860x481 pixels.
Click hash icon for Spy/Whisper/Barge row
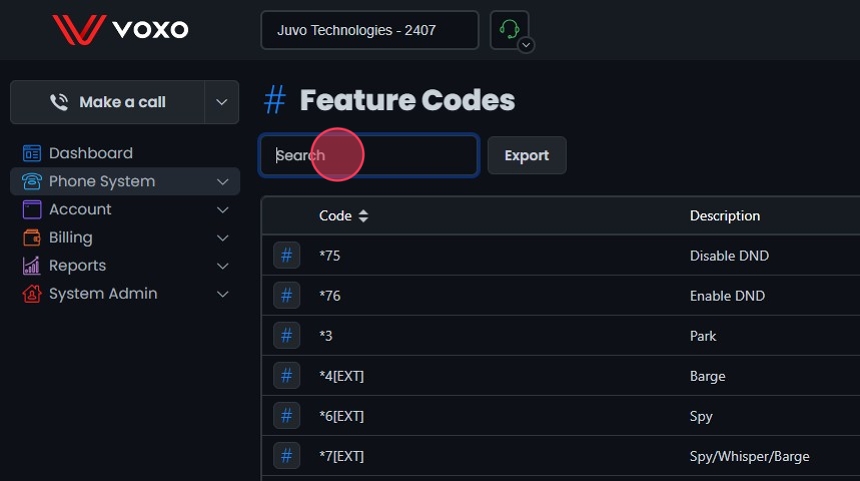coord(287,456)
